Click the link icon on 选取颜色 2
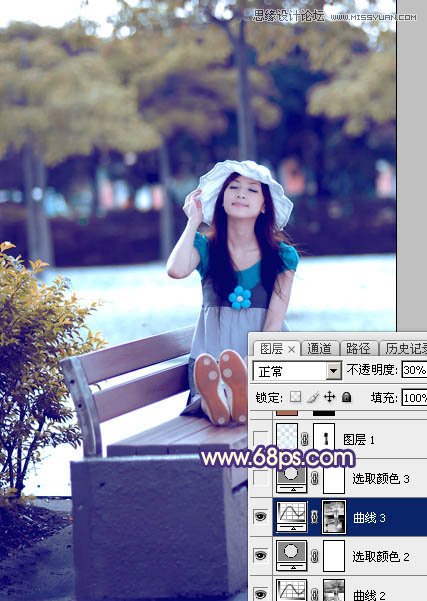427x601 pixels. click(x=315, y=555)
